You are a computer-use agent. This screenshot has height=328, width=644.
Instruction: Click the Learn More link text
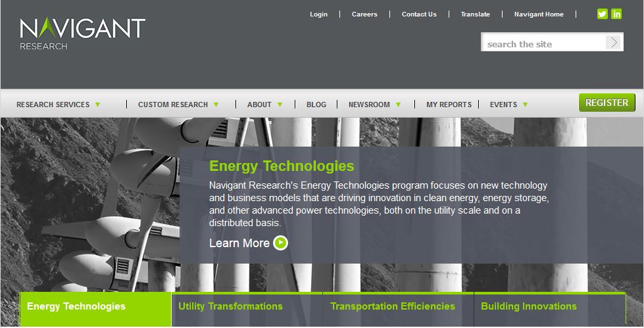point(239,243)
